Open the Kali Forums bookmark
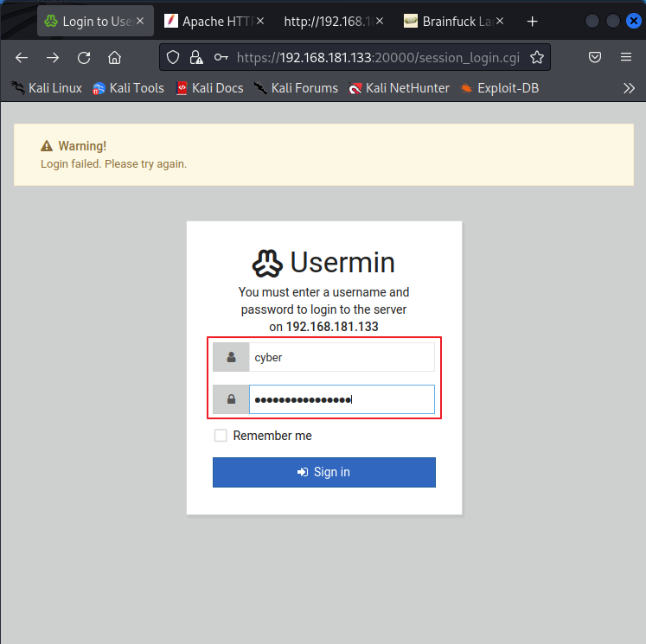Viewport: 646px width, 644px height. point(296,88)
